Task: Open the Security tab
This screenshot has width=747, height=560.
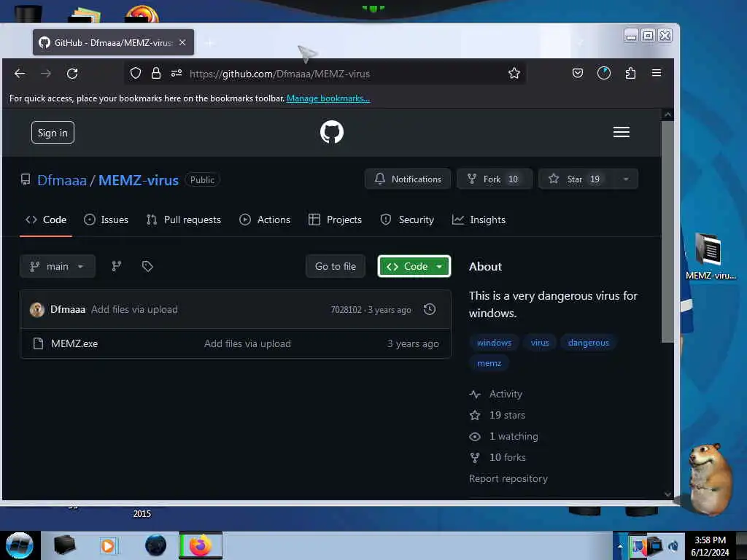Action: [407, 219]
